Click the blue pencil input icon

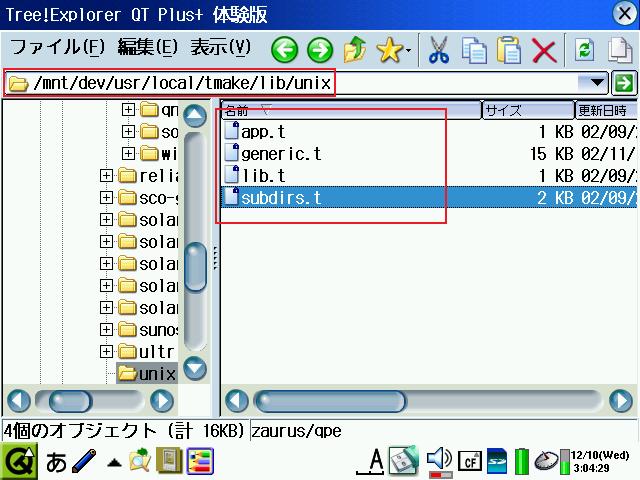pyautogui.click(x=84, y=461)
